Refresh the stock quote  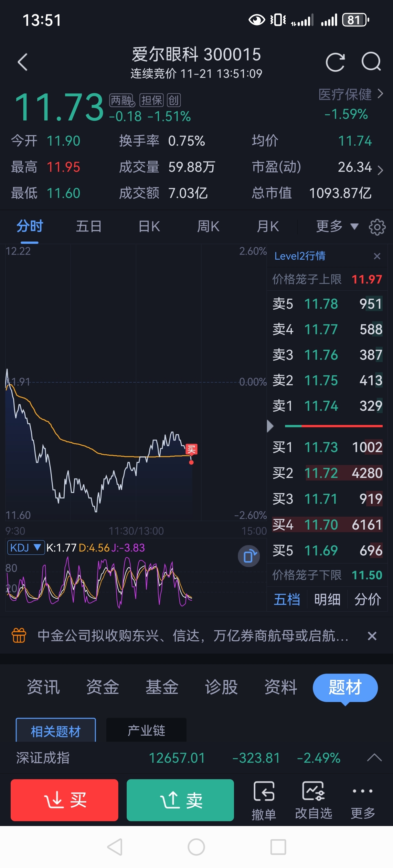point(335,62)
